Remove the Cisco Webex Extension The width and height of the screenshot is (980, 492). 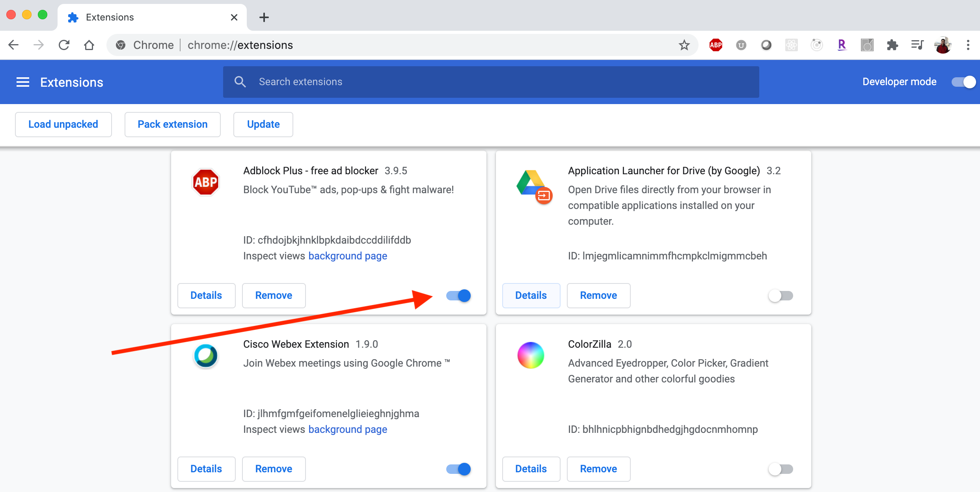[x=274, y=469]
